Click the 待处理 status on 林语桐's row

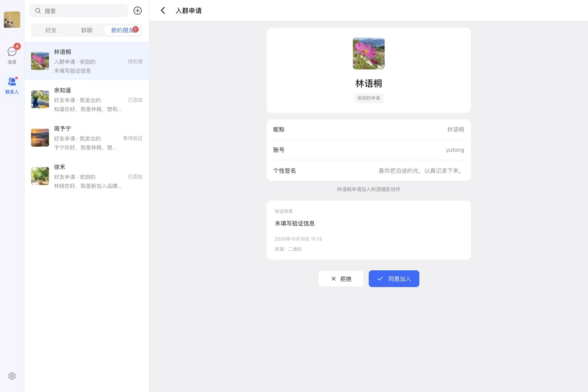[x=135, y=62]
